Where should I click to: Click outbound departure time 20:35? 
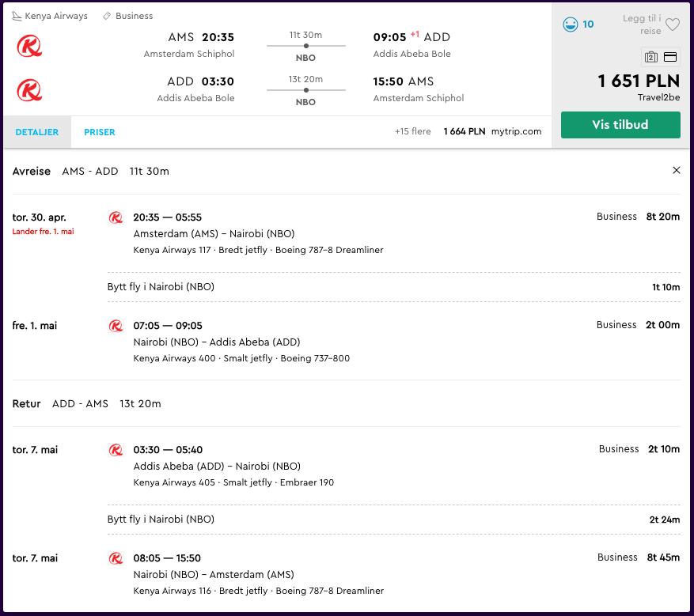pos(218,37)
